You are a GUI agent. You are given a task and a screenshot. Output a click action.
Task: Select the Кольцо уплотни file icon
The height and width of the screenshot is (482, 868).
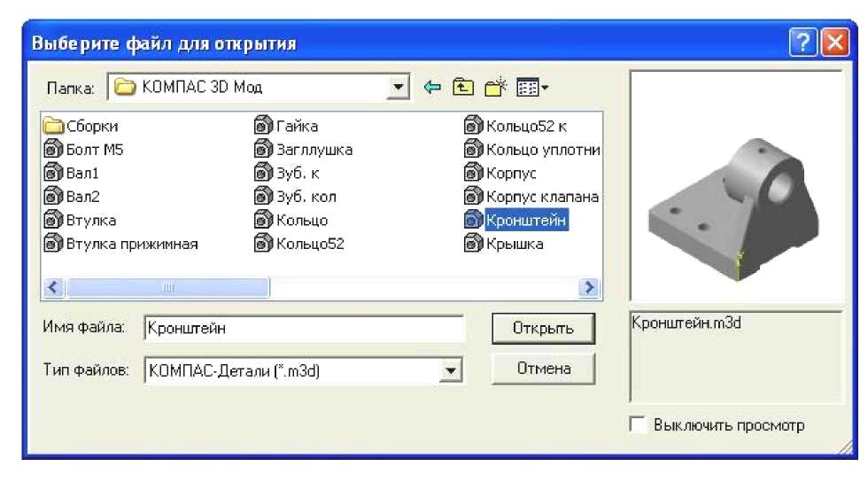(474, 150)
